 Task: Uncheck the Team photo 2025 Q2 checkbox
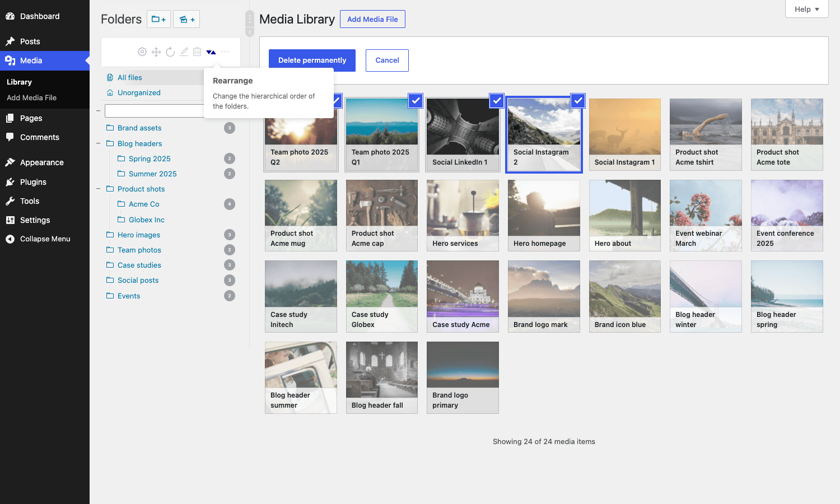coord(338,101)
